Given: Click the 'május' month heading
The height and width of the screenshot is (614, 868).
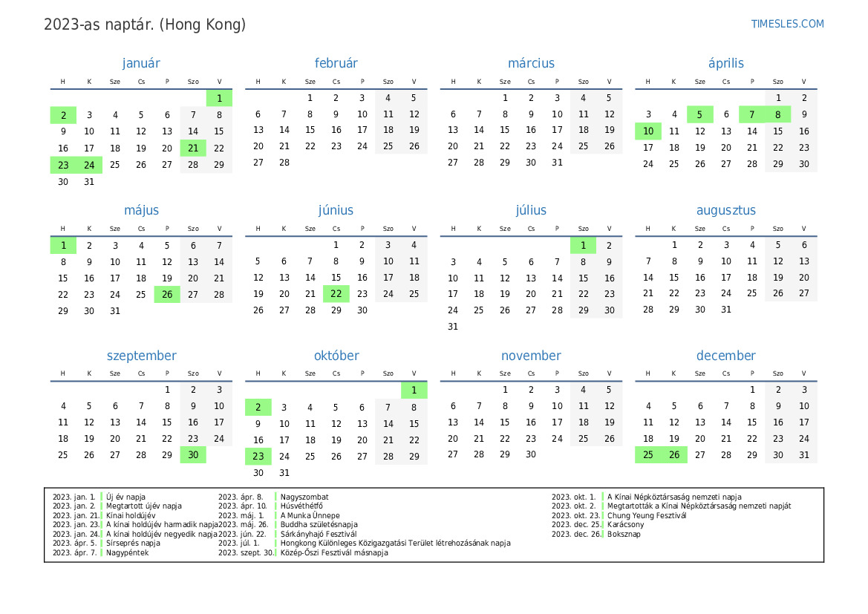Looking at the screenshot, I should pos(141,210).
